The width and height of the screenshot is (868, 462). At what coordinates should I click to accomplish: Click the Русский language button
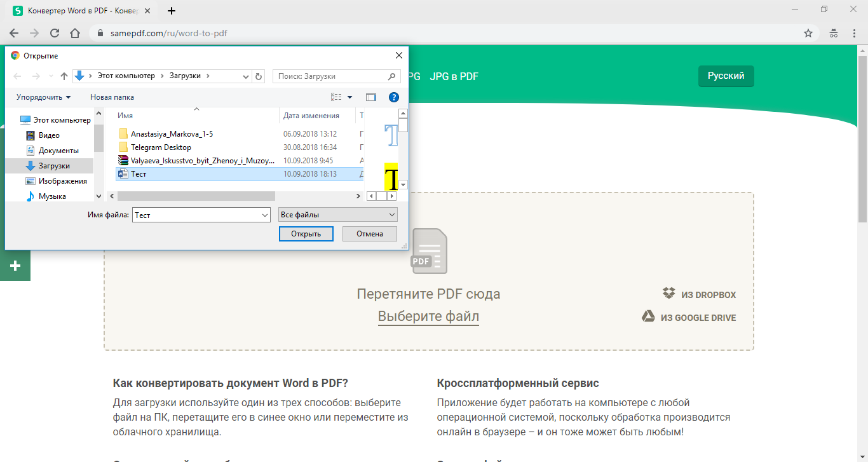pos(726,76)
